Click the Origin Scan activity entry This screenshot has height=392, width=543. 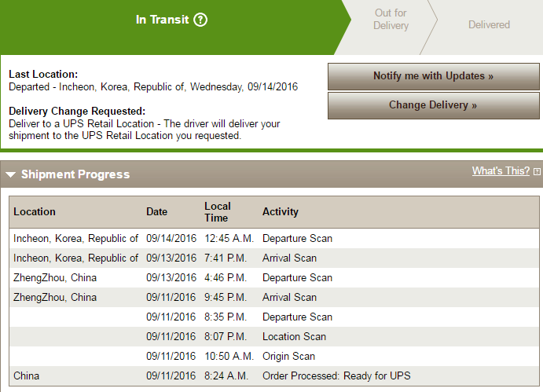[288, 357]
